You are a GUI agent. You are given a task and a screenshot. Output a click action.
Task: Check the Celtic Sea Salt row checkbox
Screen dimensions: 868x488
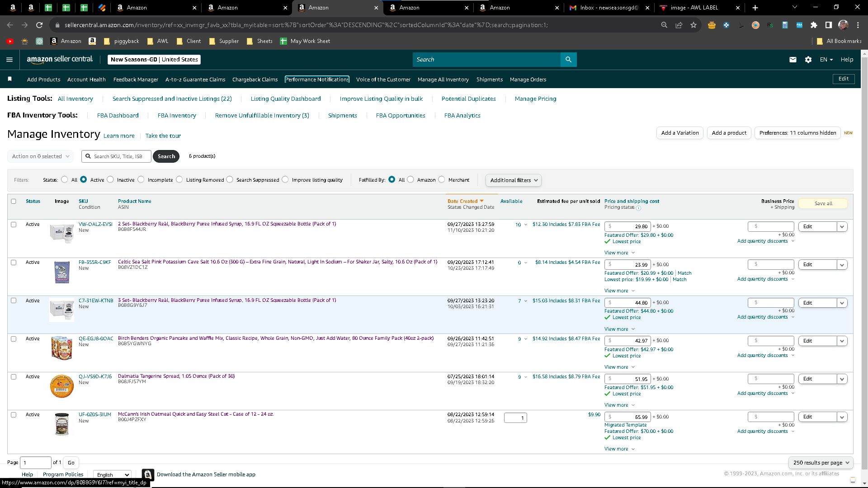(14, 263)
